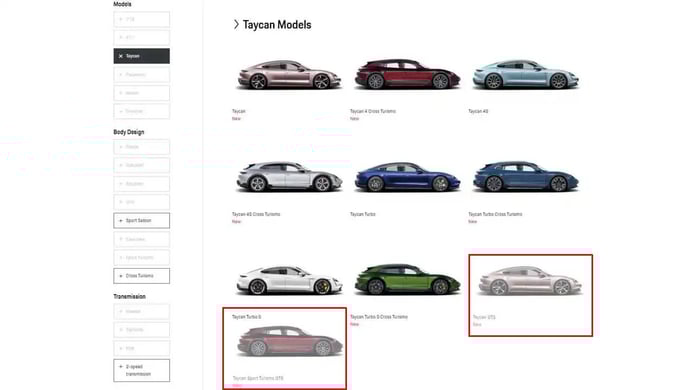Image resolution: width=694 pixels, height=390 pixels.
Task: Select the Macan model filter
Action: pyautogui.click(x=141, y=93)
